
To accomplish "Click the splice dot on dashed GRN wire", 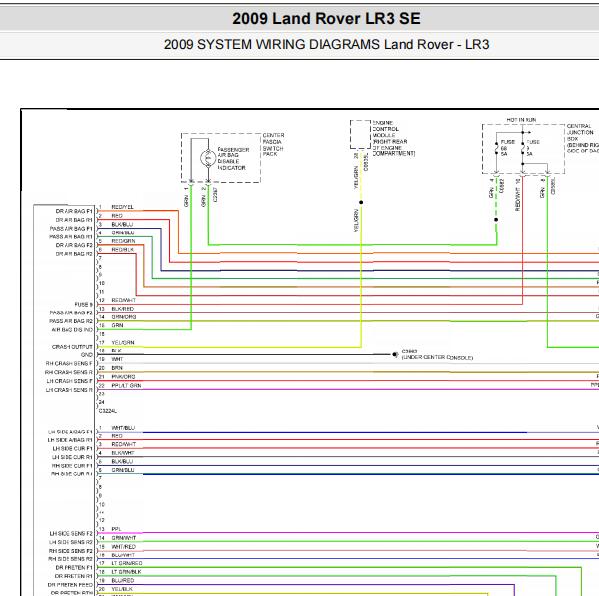I will point(496,220).
